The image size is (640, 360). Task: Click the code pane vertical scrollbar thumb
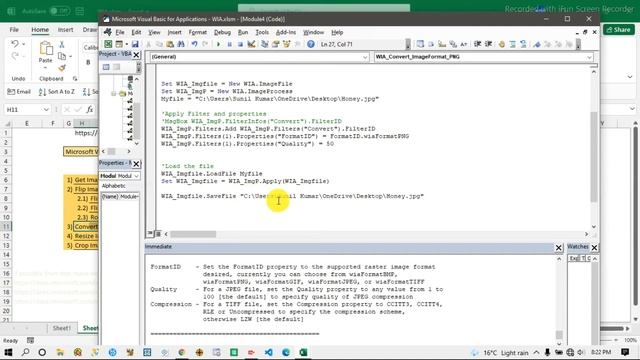[x=594, y=157]
